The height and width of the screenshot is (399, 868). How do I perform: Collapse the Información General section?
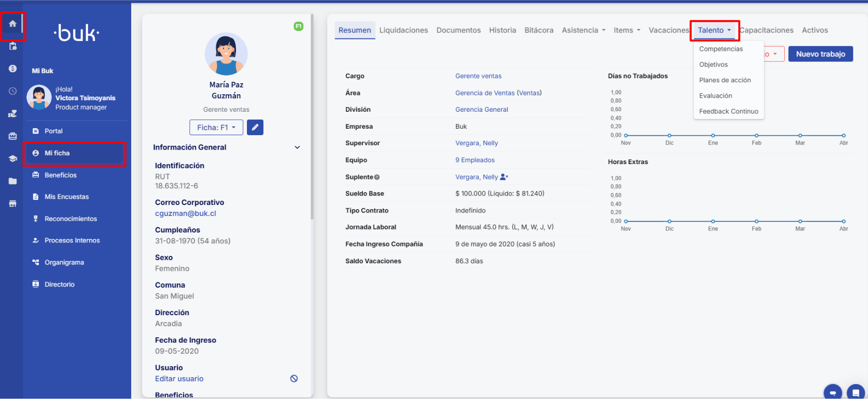click(x=297, y=148)
